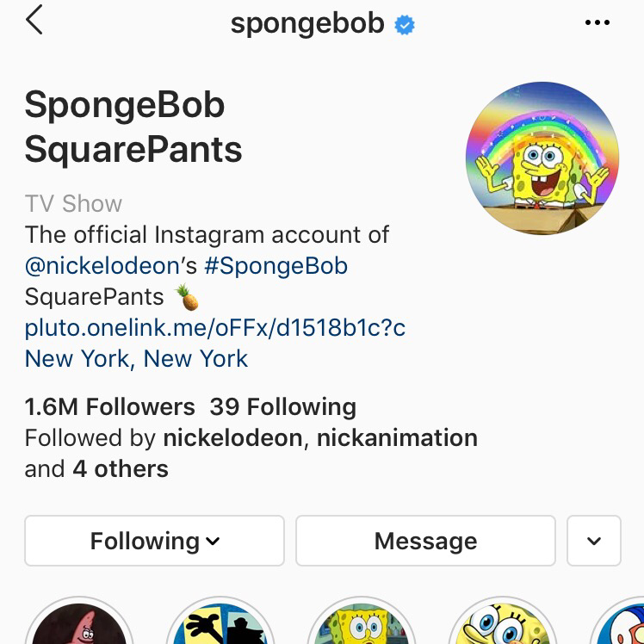Open the three-dot options menu
644x644 pixels.
click(x=597, y=23)
